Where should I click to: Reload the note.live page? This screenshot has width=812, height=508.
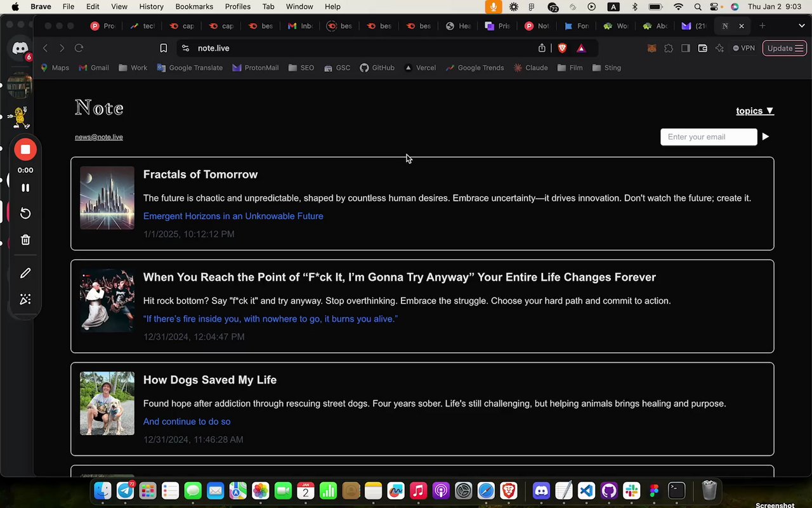79,48
